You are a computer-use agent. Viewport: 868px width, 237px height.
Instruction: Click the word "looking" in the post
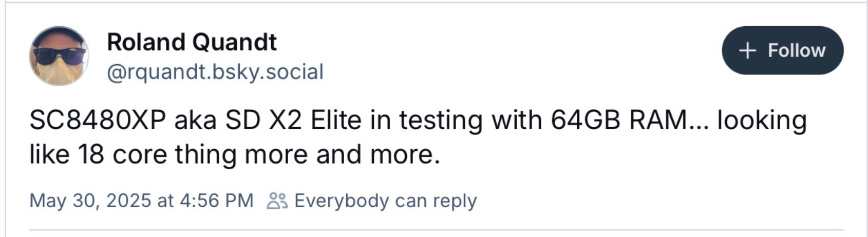(762, 121)
